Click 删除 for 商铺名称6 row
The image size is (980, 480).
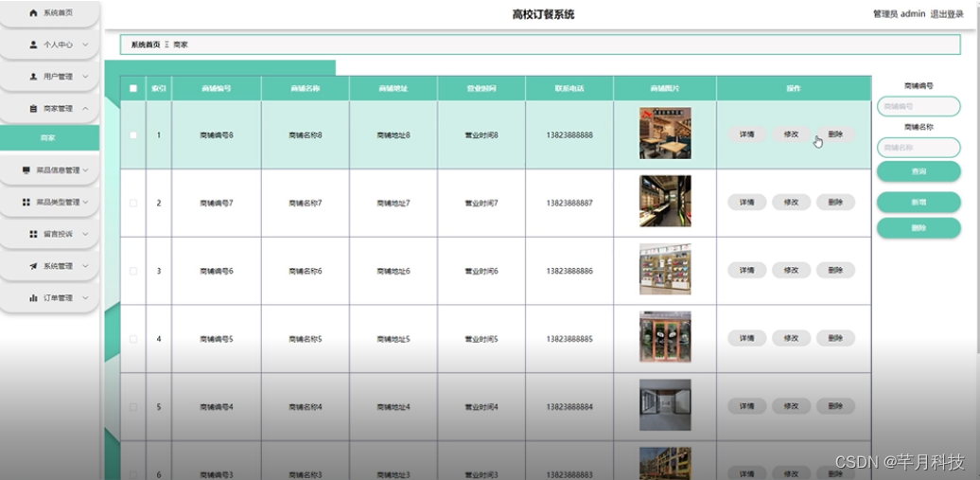835,271
